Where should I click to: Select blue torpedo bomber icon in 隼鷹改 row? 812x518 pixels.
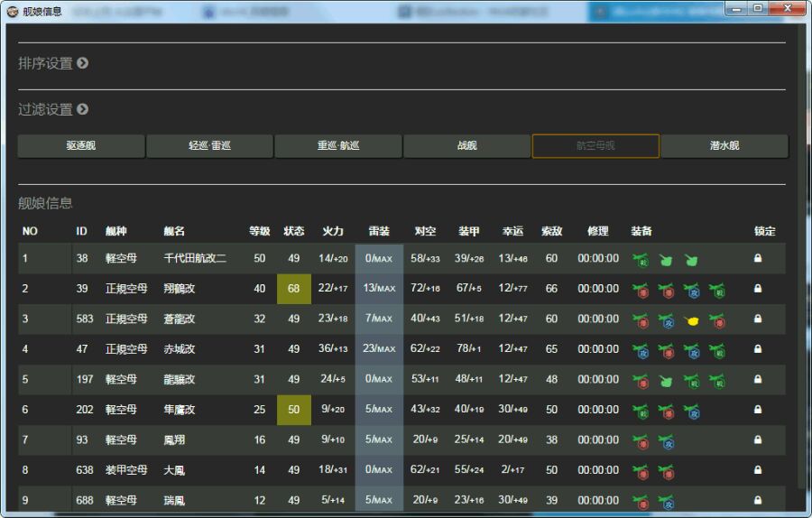click(692, 412)
